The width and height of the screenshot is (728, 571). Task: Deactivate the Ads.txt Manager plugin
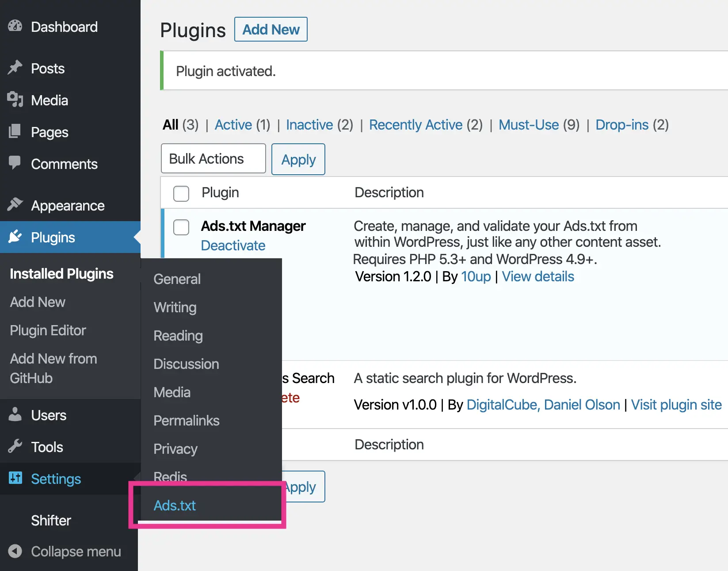pyautogui.click(x=233, y=245)
